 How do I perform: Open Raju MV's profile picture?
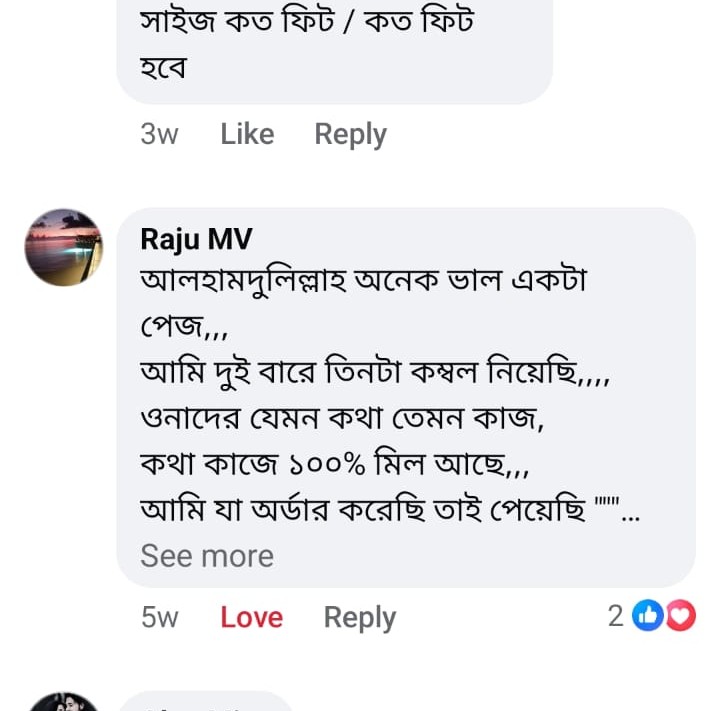tap(63, 247)
